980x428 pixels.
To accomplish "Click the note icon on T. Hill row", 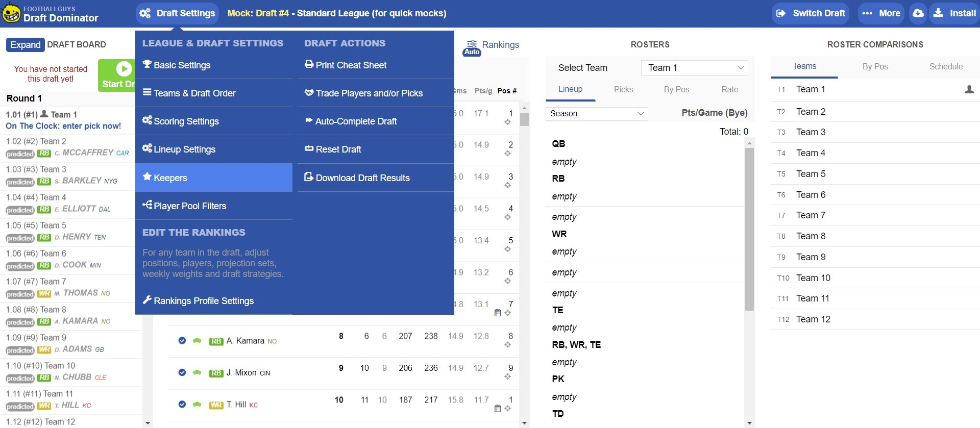I will (x=498, y=409).
